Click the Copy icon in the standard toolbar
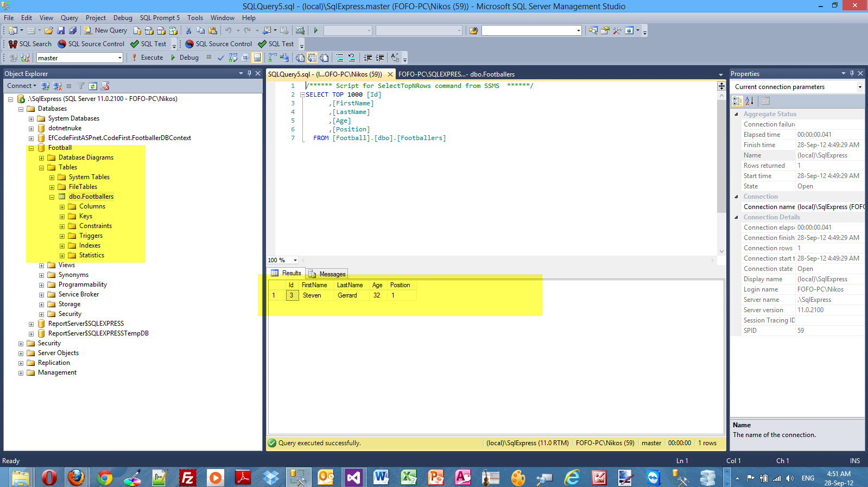The width and height of the screenshot is (868, 487). 200,30
